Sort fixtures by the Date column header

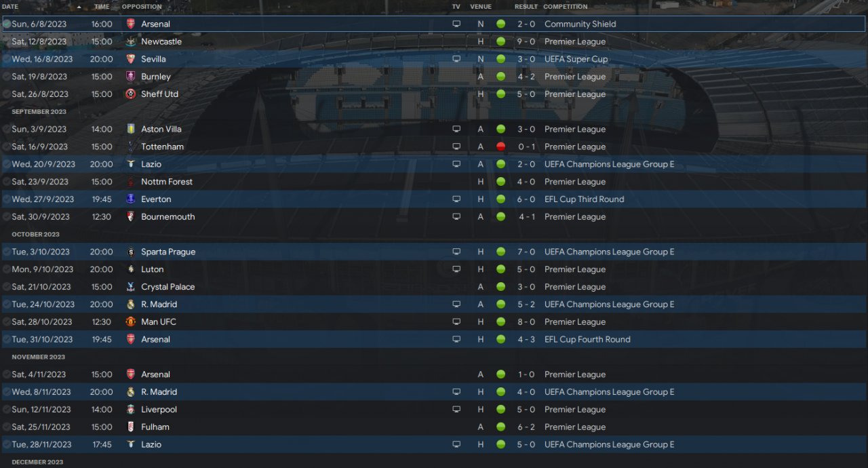point(10,7)
